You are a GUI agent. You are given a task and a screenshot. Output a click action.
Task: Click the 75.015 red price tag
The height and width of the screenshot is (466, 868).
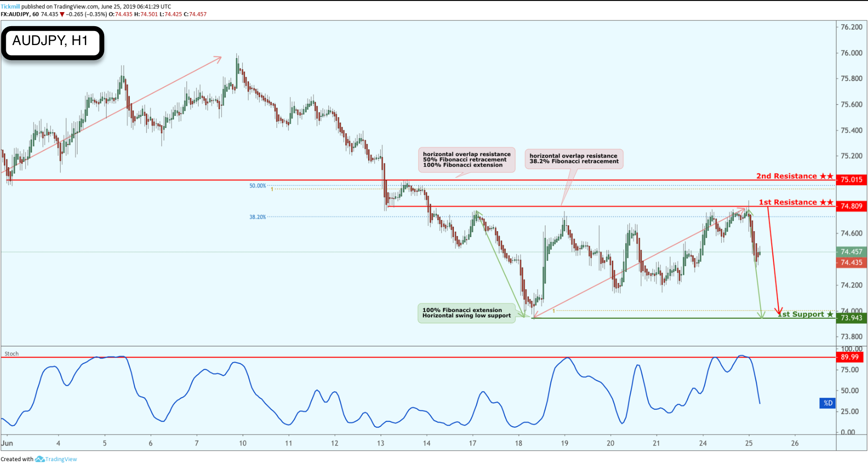click(x=852, y=180)
